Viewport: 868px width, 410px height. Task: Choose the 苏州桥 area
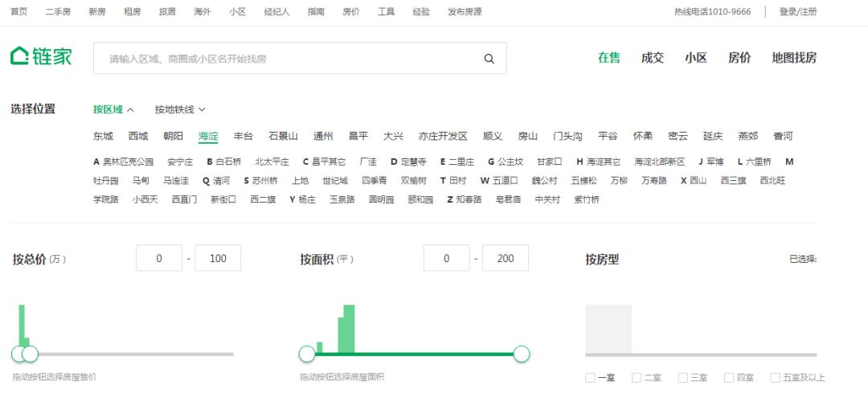click(x=264, y=181)
